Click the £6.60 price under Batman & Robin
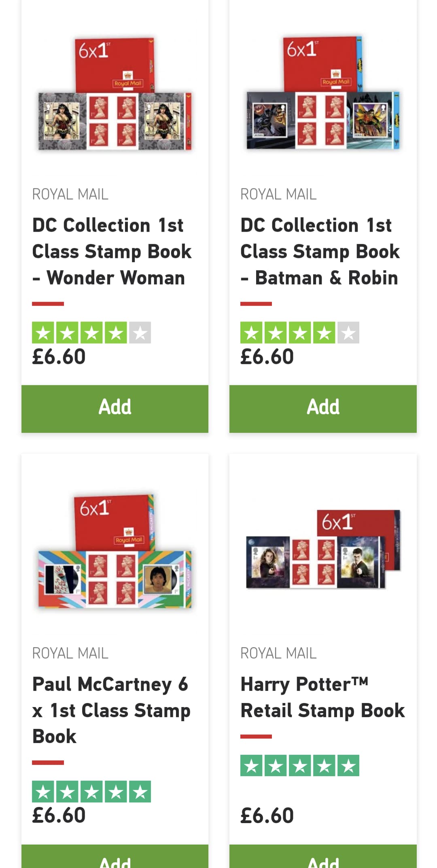The image size is (437, 868). pyautogui.click(x=267, y=357)
